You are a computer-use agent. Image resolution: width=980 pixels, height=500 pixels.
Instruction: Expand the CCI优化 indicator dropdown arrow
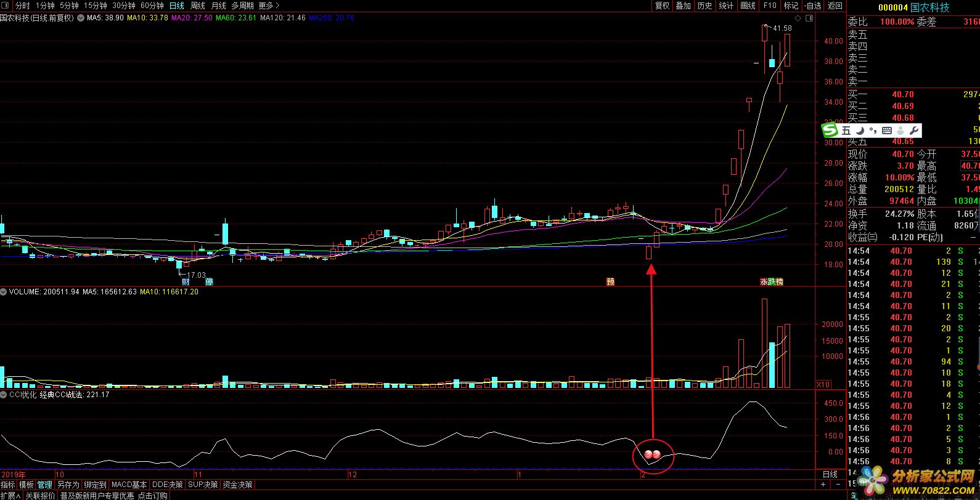pyautogui.click(x=4, y=394)
